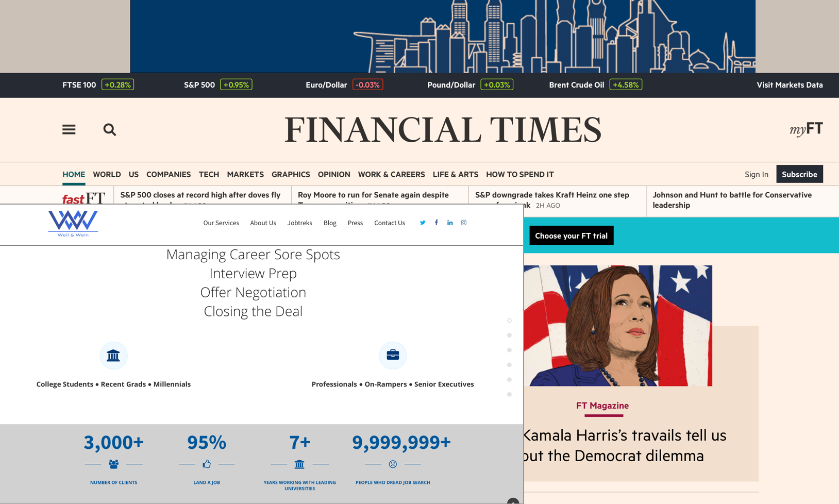Open Jobtreks in Weil & Wein menu

click(299, 223)
